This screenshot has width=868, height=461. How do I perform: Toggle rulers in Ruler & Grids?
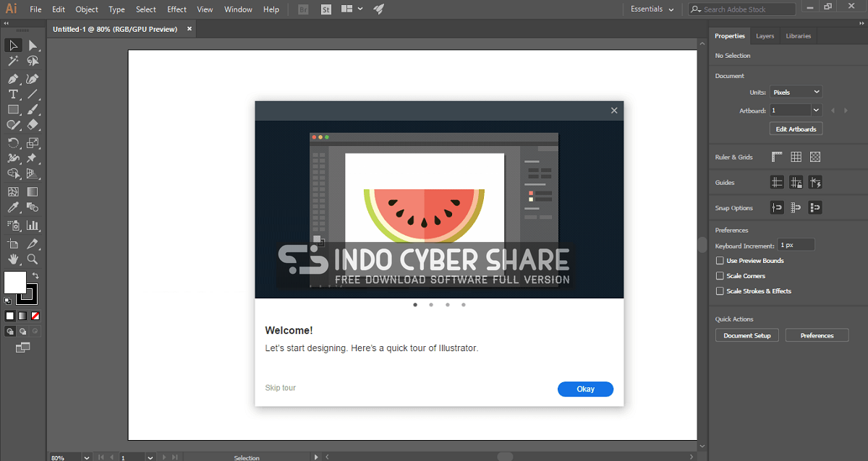coord(778,157)
